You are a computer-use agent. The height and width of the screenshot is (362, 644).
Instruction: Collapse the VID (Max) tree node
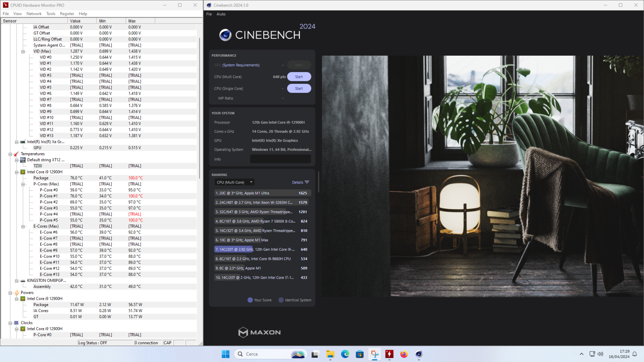tap(23, 52)
